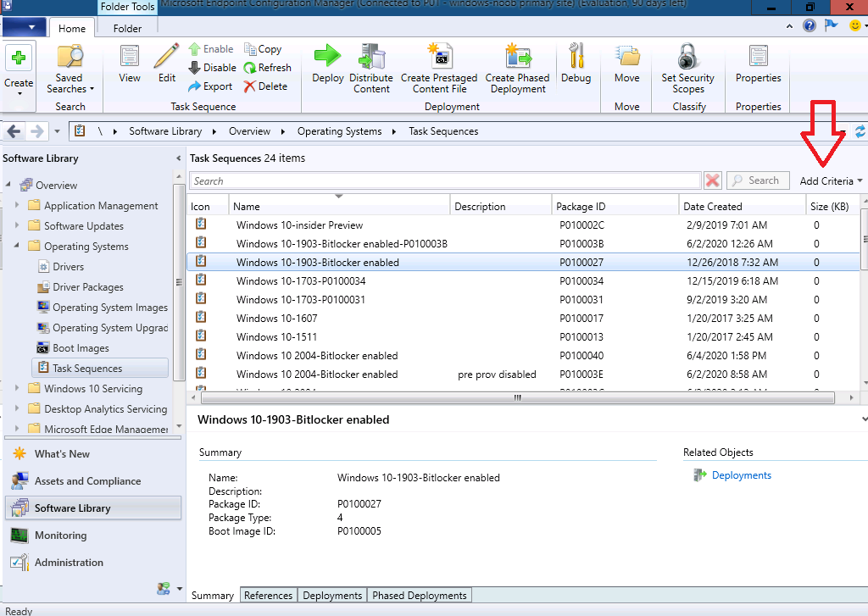The image size is (868, 616).
Task: Click the Search button
Action: click(x=758, y=180)
